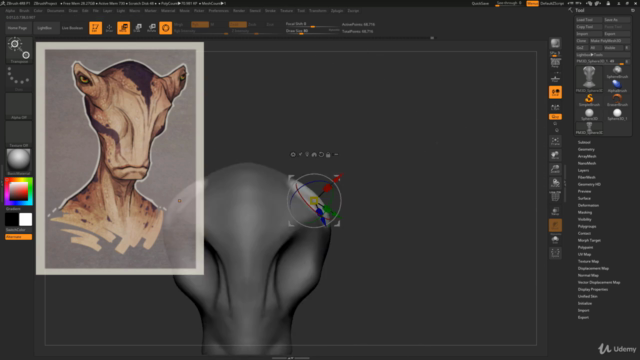Toggle the Live Boolean button
The image size is (640, 360).
pyautogui.click(x=72, y=28)
